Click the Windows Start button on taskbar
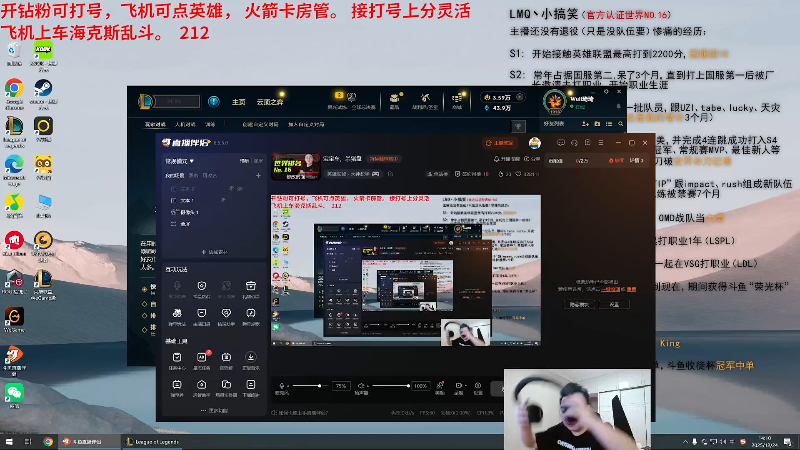800x450 pixels. [9, 442]
